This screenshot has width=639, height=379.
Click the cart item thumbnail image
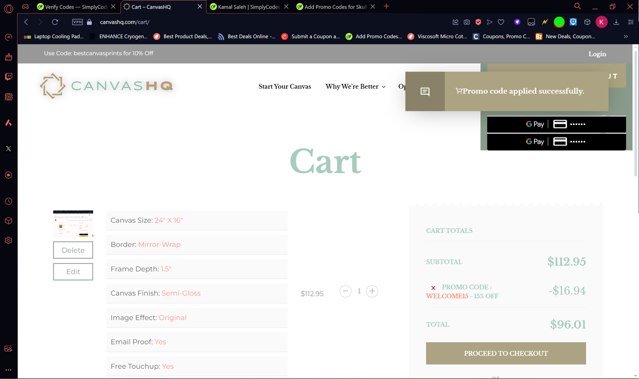click(73, 224)
